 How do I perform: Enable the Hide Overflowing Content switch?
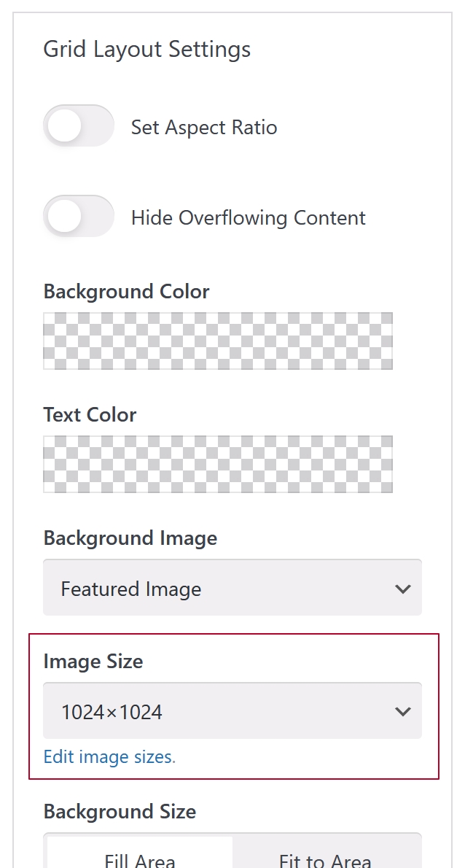(79, 217)
